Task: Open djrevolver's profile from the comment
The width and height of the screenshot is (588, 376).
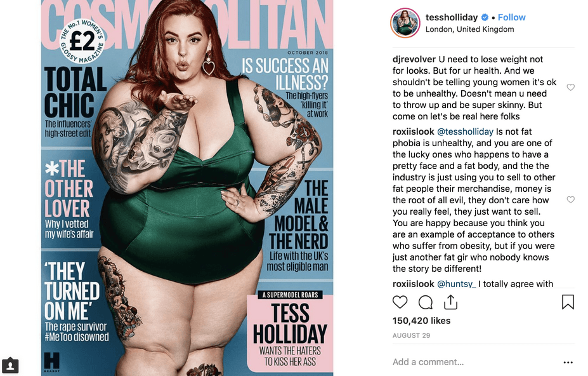Action: (x=414, y=59)
